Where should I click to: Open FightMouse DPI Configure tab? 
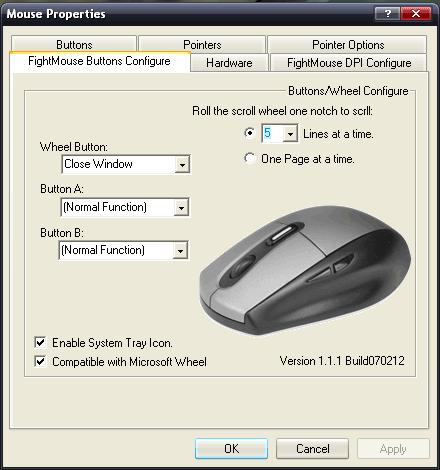point(349,63)
